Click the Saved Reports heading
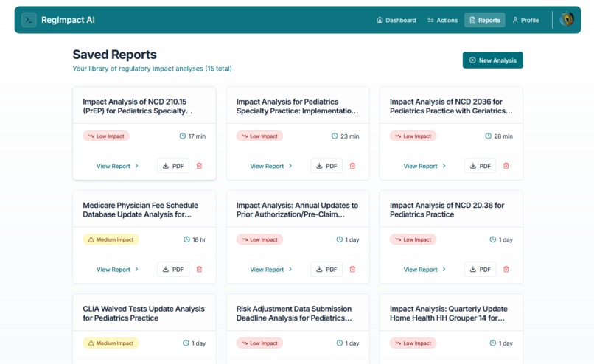 tap(114, 55)
